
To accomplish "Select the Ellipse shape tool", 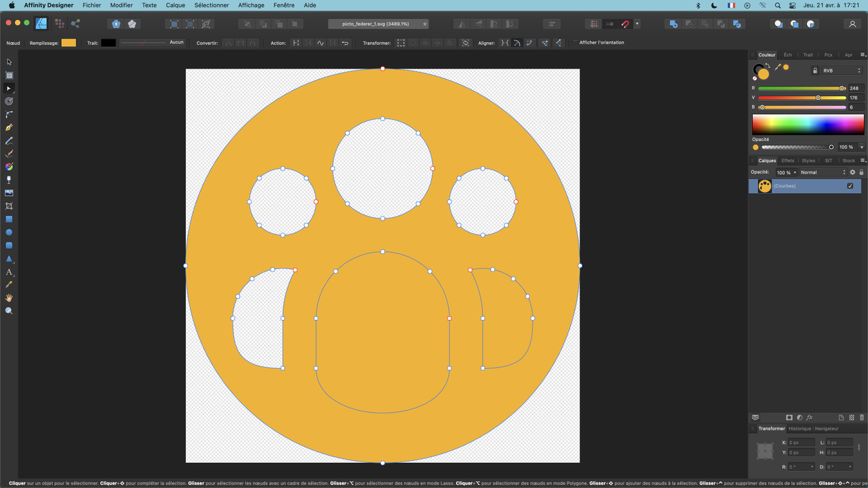I will pos(9,232).
